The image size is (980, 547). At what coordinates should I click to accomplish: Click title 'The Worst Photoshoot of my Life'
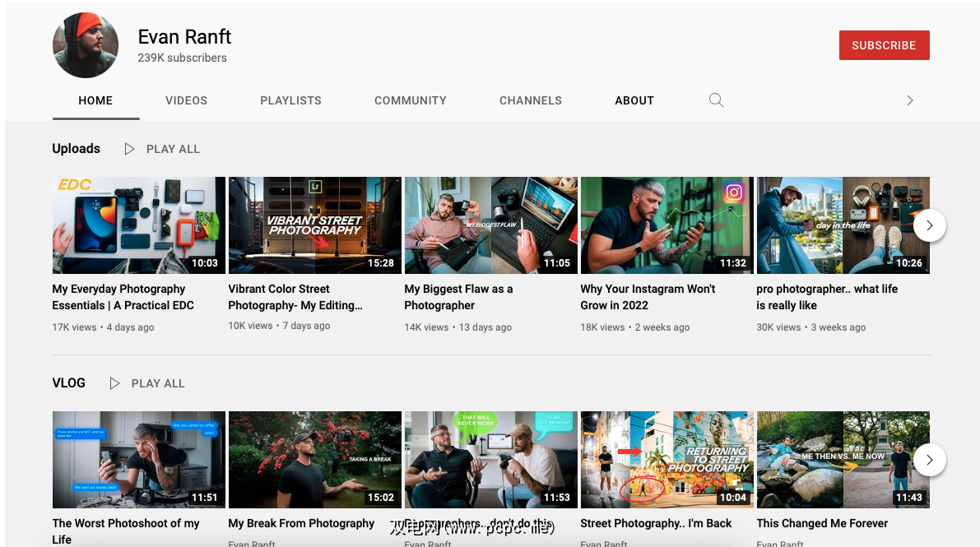click(x=126, y=531)
